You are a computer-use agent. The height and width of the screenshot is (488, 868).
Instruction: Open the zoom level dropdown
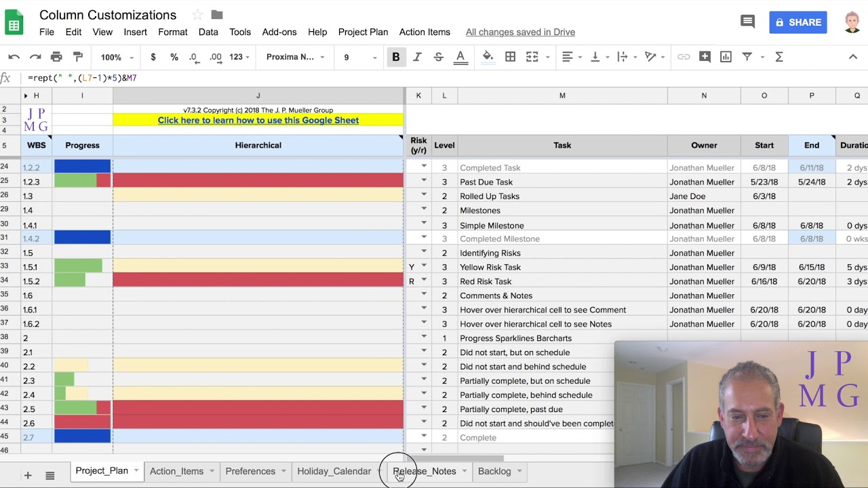click(x=117, y=57)
